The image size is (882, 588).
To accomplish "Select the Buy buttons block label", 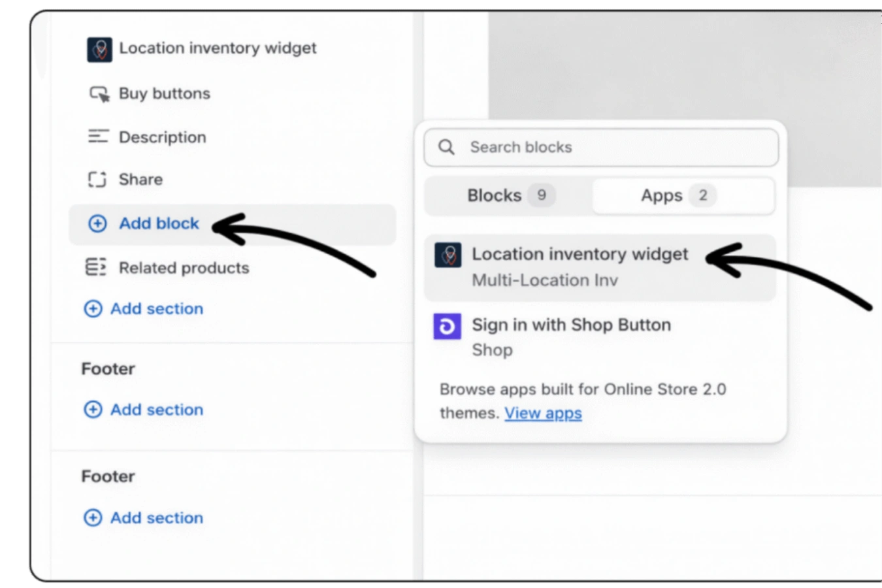I will coord(165,93).
